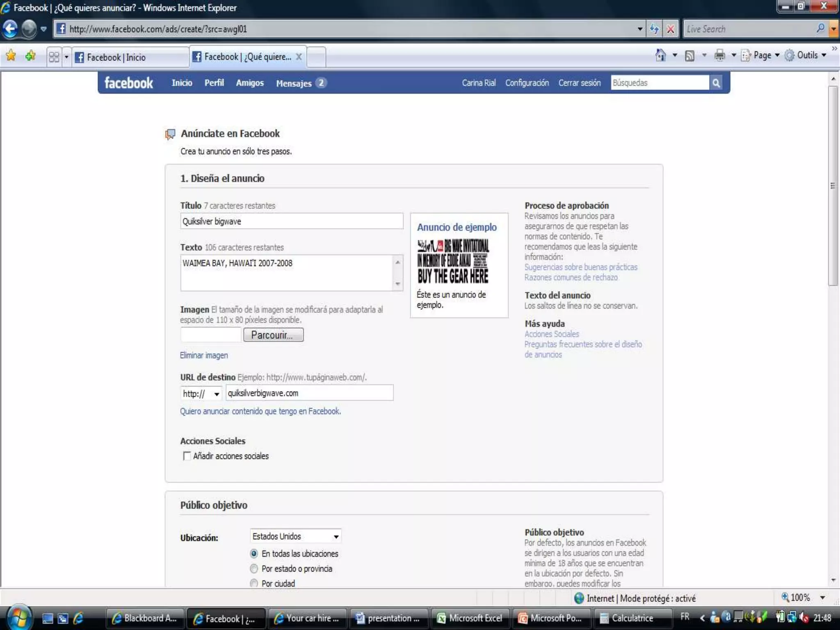Click the Print icon in toolbar
Screen dimensions: 840x630
tap(719, 55)
